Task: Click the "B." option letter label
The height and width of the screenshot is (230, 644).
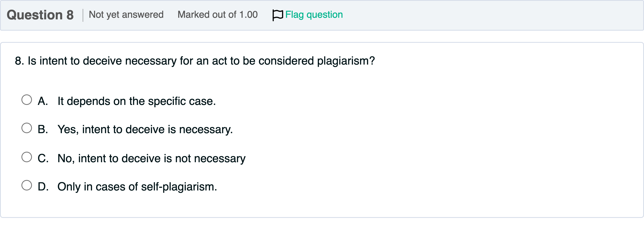Action: tap(43, 130)
